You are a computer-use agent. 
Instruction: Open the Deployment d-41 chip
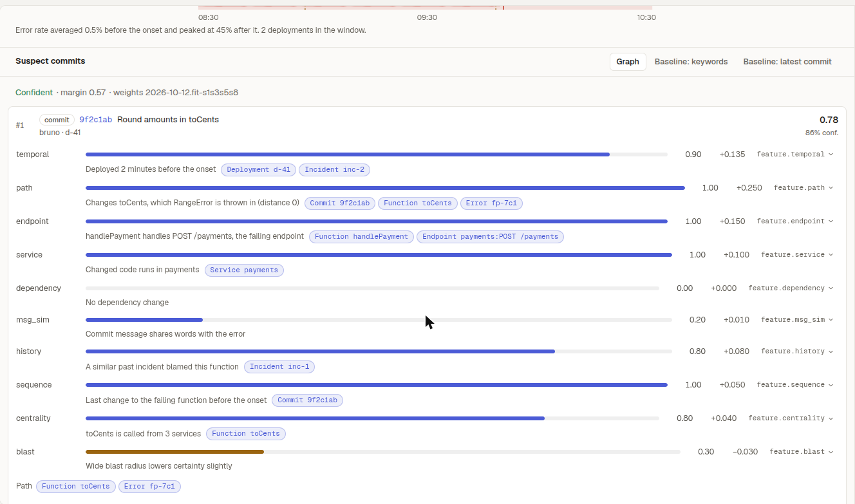point(259,170)
